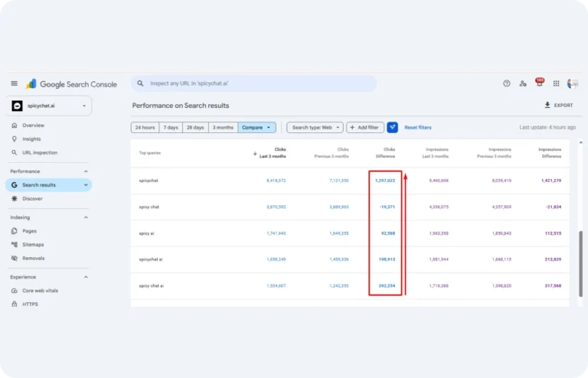This screenshot has height=378, width=588.
Task: Click the Clicks Previous 3 months header
Action: (x=332, y=153)
